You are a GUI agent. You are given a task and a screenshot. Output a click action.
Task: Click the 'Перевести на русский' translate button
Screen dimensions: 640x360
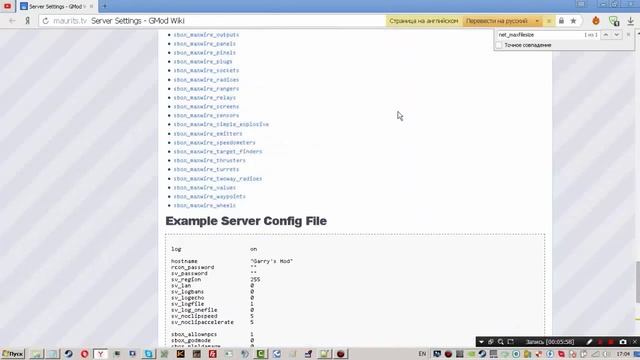point(497,21)
